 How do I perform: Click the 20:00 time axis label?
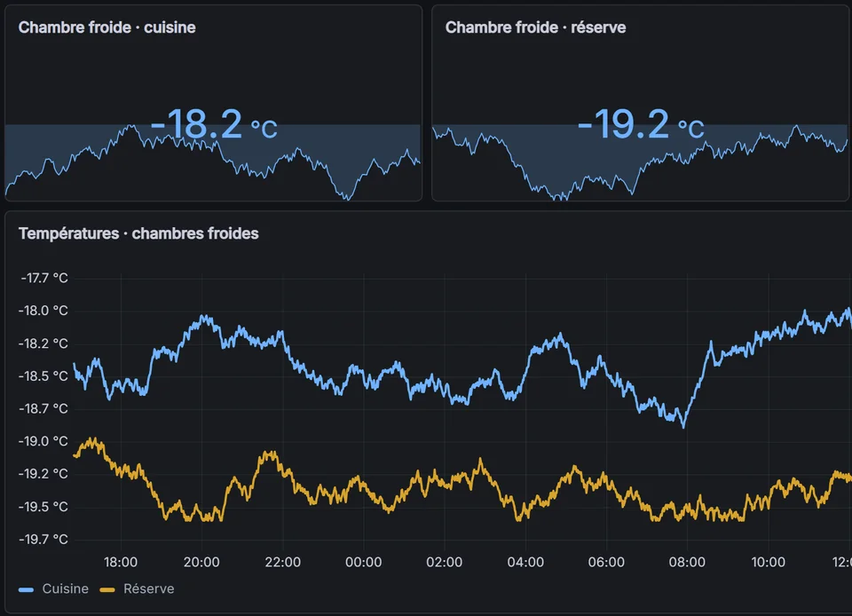[x=201, y=562]
